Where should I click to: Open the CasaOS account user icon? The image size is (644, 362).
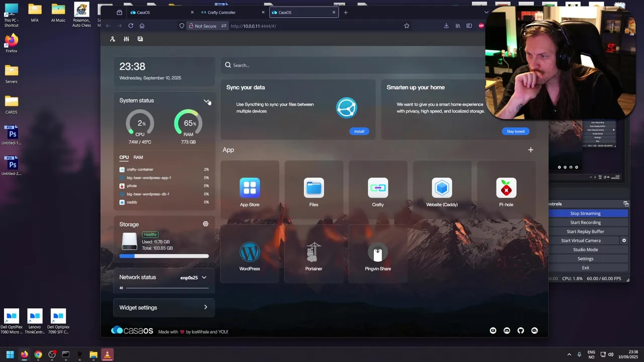click(113, 39)
